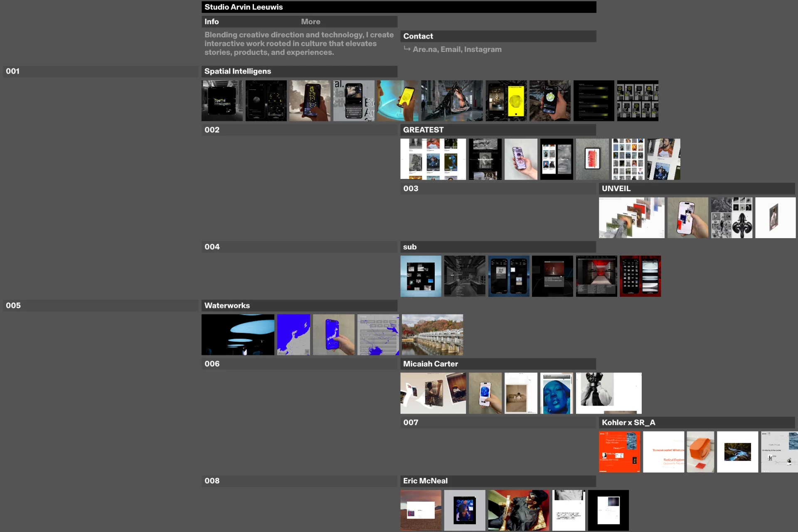Open the Email contact link
The height and width of the screenshot is (532, 798).
click(x=450, y=49)
